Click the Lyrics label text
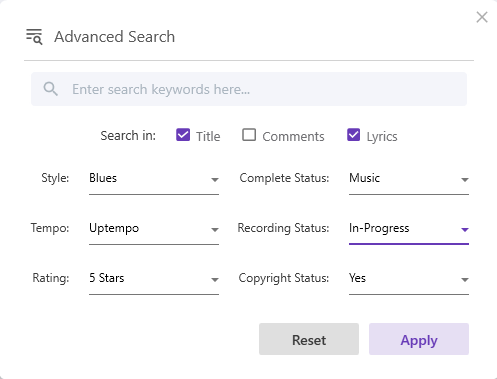The width and height of the screenshot is (497, 379). point(382,137)
